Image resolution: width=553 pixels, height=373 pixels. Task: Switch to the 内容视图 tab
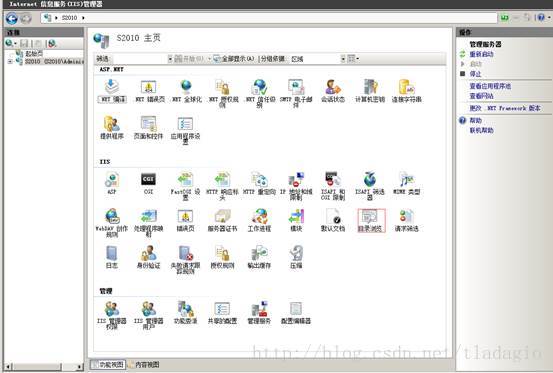click(144, 365)
